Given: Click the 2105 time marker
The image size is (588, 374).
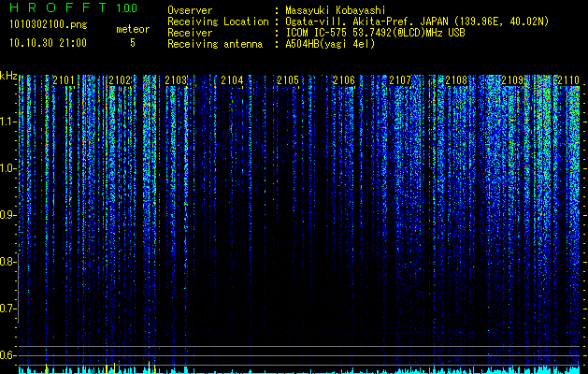Looking at the screenshot, I should point(288,80).
